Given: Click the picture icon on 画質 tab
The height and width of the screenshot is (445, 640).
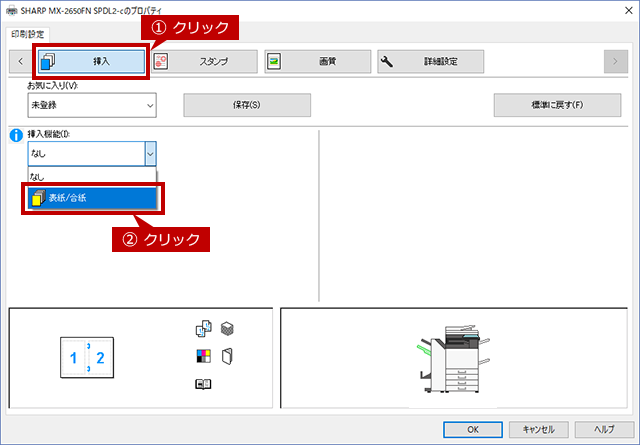Looking at the screenshot, I should pos(274,62).
